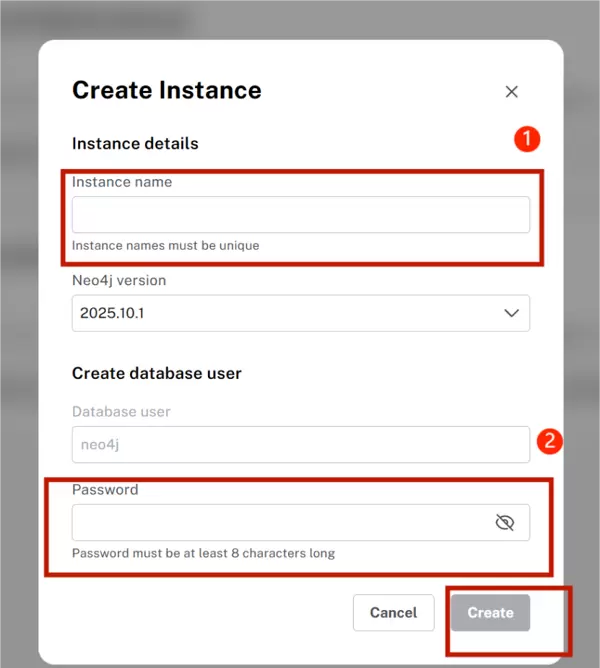
Task: Click the "Password" field label
Action: pos(105,490)
